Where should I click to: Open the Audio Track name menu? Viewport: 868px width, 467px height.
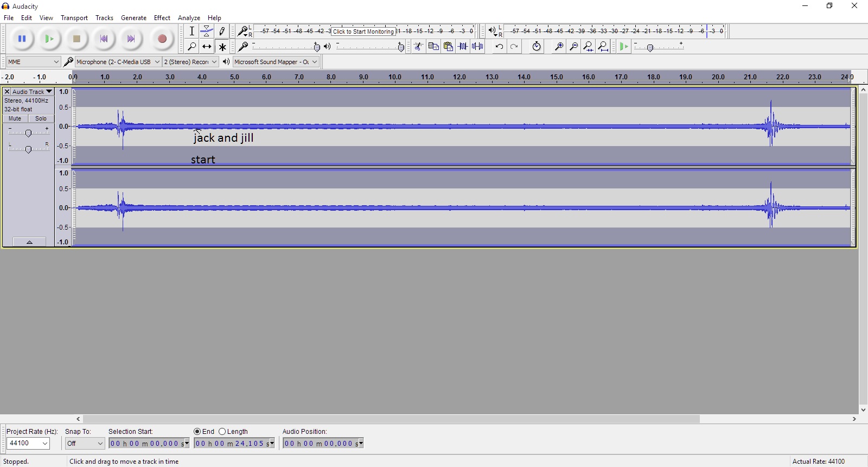pyautogui.click(x=32, y=92)
